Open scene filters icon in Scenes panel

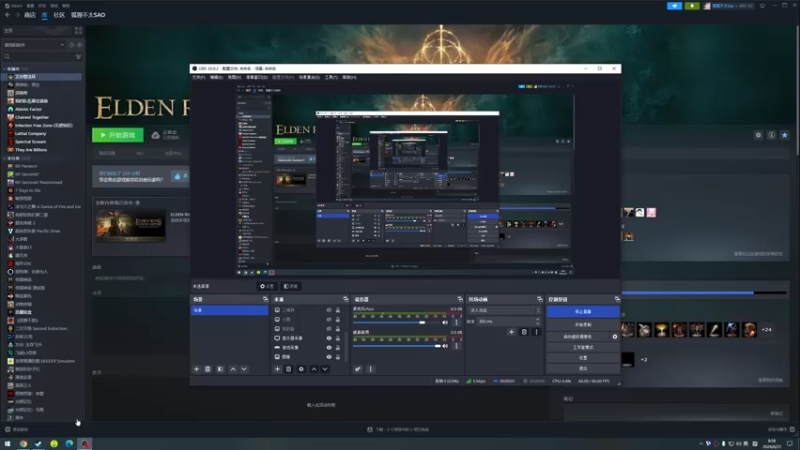(x=220, y=369)
